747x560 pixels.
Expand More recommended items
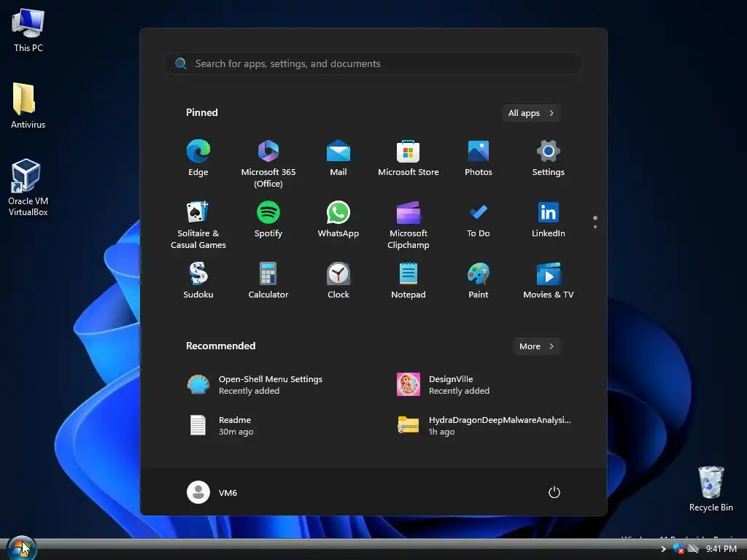[537, 346]
